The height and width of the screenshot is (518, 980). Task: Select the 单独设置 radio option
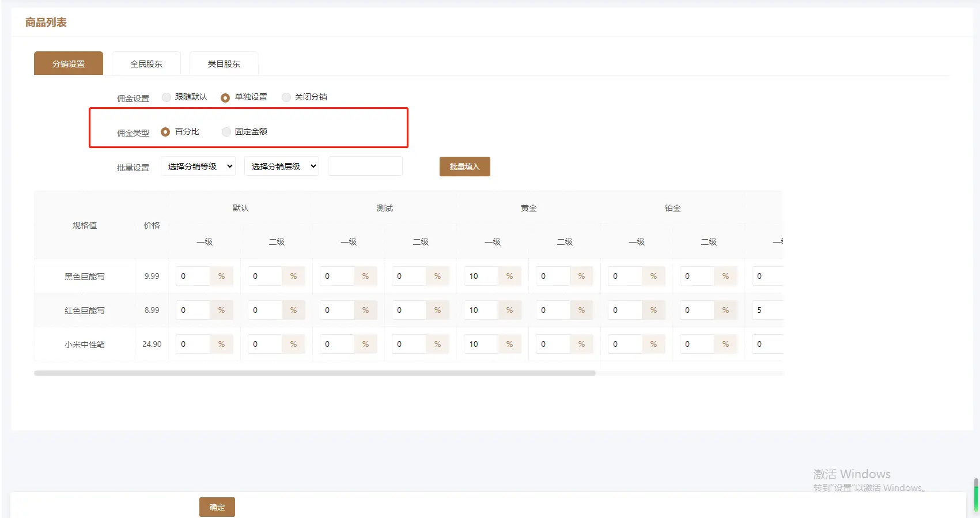225,97
